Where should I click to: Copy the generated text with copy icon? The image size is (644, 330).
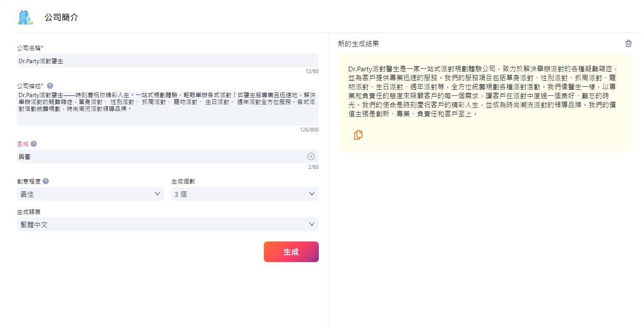click(358, 135)
